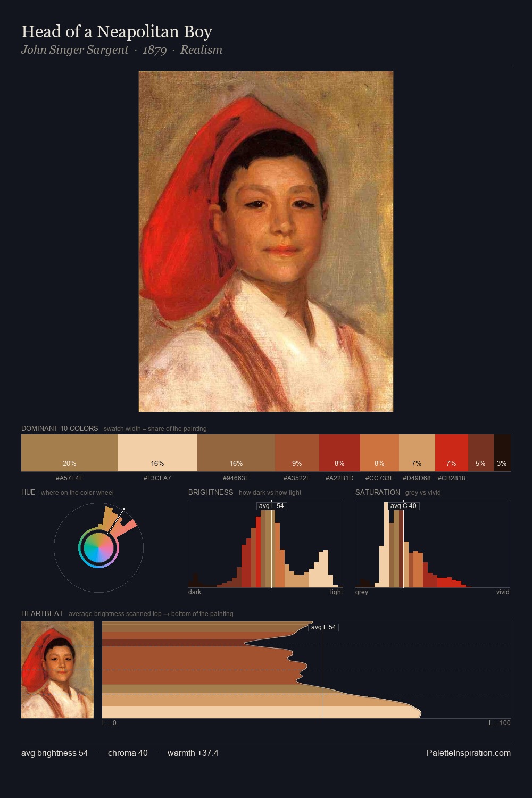Click the 'L = 0' axis label

pos(109,723)
